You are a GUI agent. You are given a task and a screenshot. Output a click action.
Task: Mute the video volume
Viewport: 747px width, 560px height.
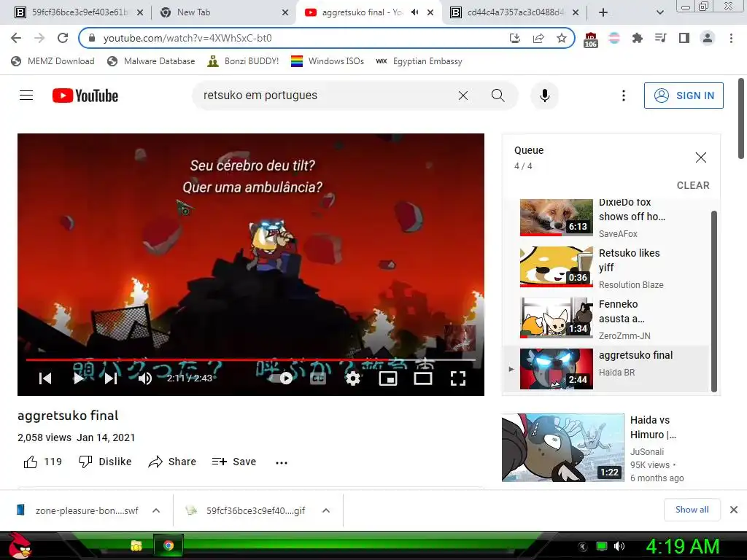(x=145, y=378)
